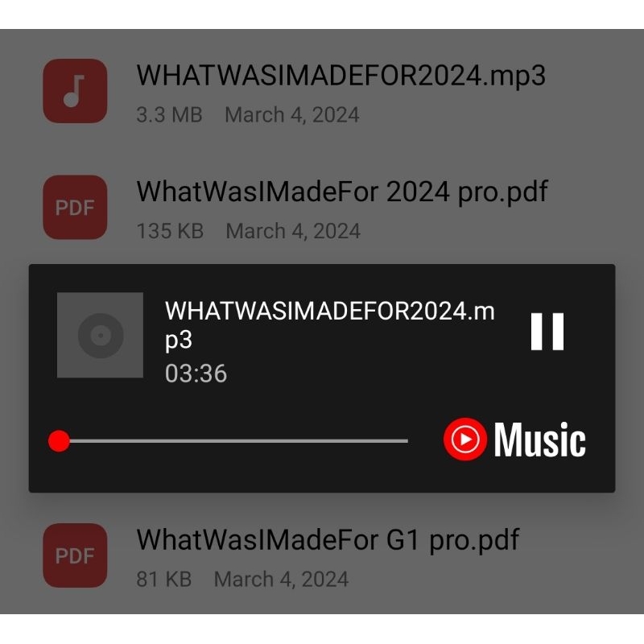This screenshot has height=644, width=644.
Task: Click the red seek bar handle
Action: (x=59, y=441)
